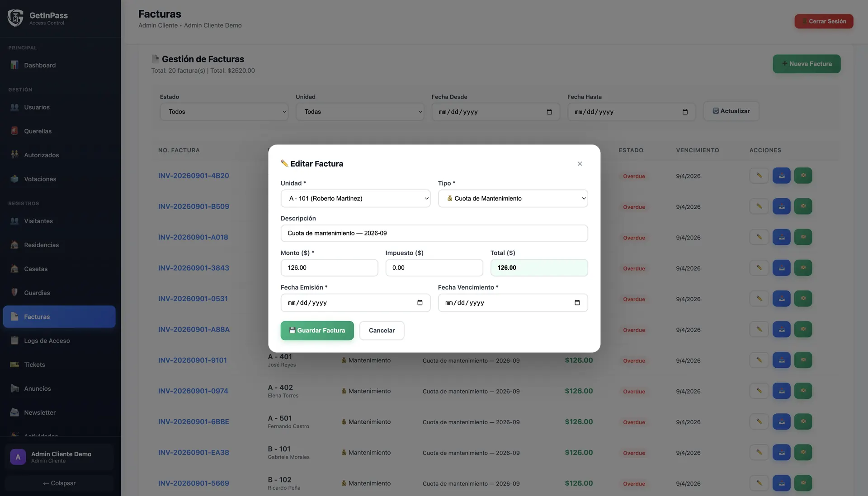Click the Newsletter sidebar icon
This screenshot has width=868, height=496.
[14, 412]
